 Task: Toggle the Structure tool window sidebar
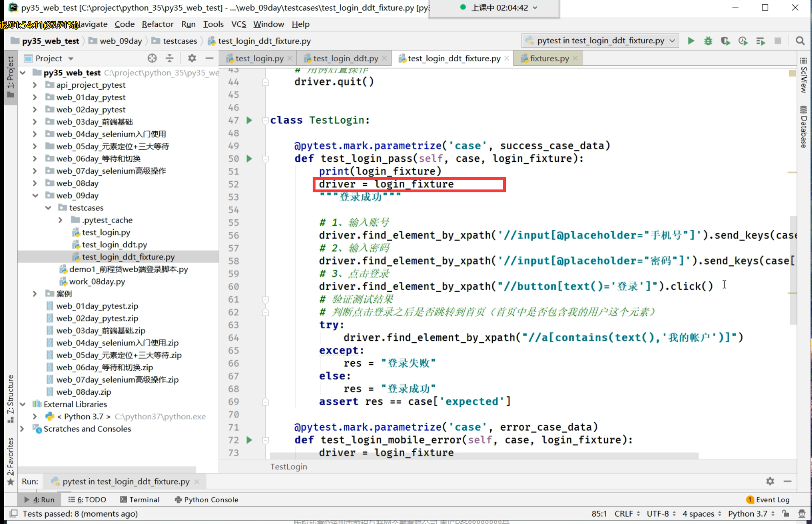coord(11,398)
